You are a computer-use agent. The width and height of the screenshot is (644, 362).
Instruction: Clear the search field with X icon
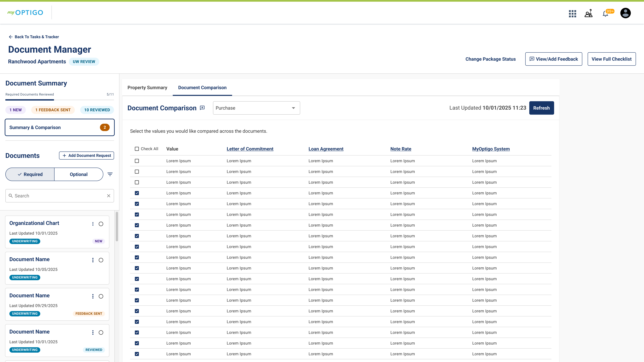click(109, 196)
